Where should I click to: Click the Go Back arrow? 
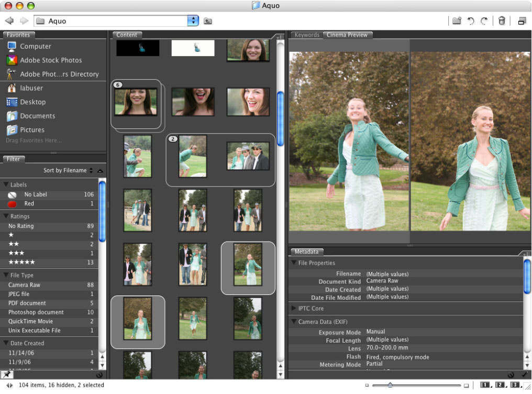(9, 21)
